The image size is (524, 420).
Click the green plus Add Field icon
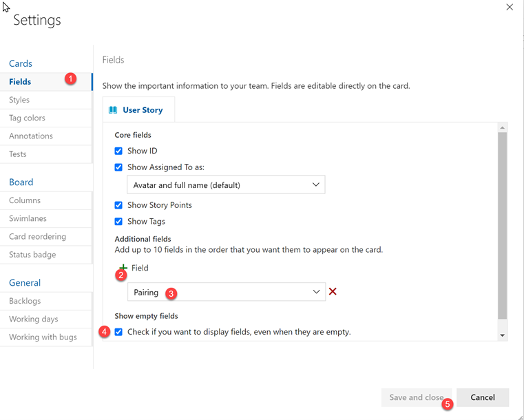(x=124, y=268)
